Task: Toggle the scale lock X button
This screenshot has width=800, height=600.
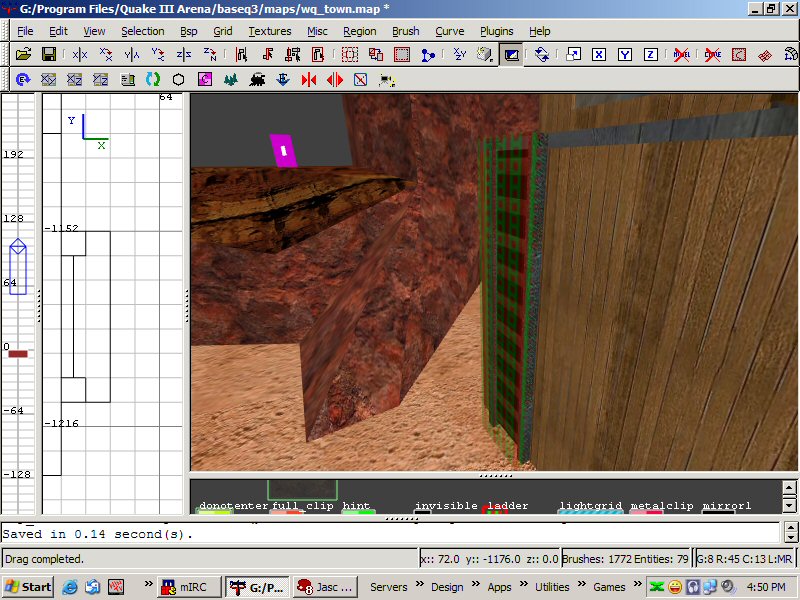Action: point(599,54)
